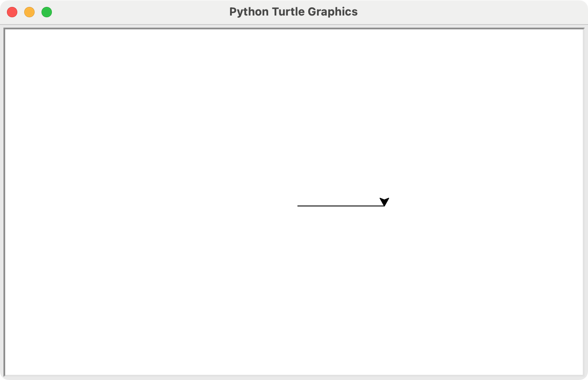Image resolution: width=588 pixels, height=380 pixels.
Task: Click the tip of the turtle arrow
Action: (384, 206)
